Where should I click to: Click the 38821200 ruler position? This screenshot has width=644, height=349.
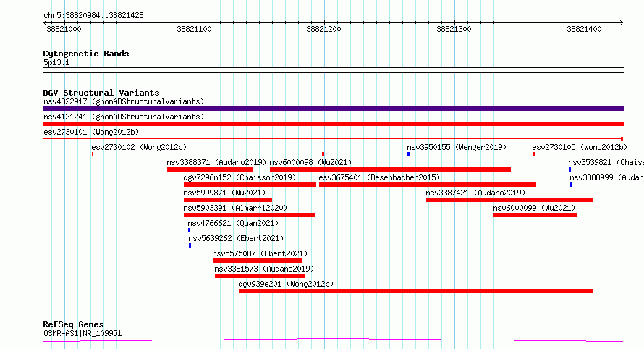(323, 29)
